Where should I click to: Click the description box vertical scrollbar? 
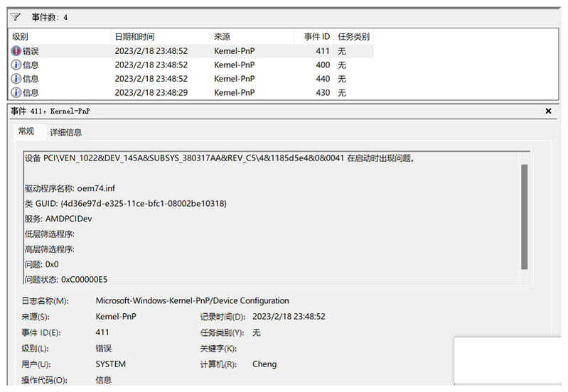click(x=525, y=217)
